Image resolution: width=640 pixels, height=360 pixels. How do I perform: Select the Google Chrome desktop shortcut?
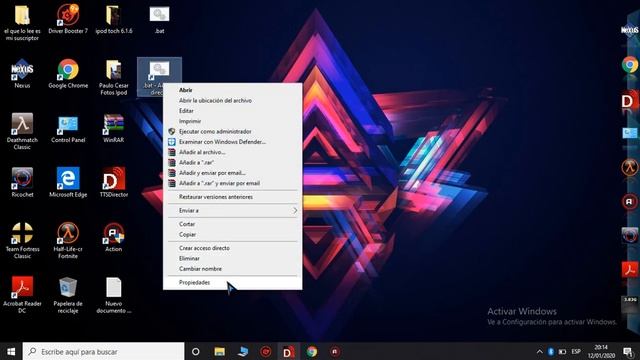coord(68,74)
